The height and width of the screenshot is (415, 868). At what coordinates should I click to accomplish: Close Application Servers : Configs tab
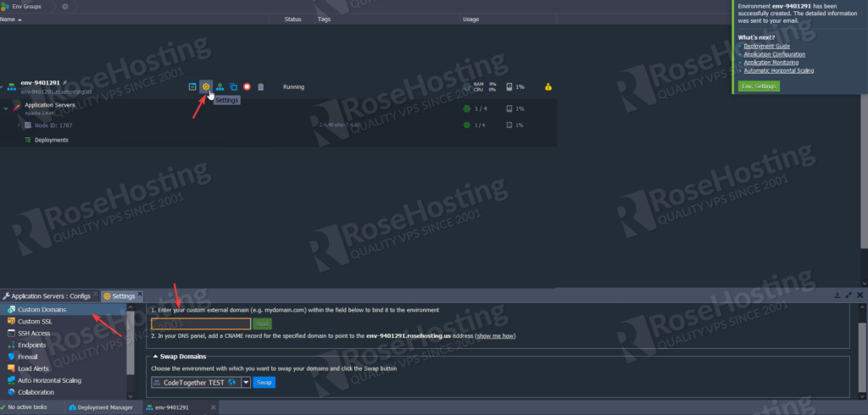96,295
